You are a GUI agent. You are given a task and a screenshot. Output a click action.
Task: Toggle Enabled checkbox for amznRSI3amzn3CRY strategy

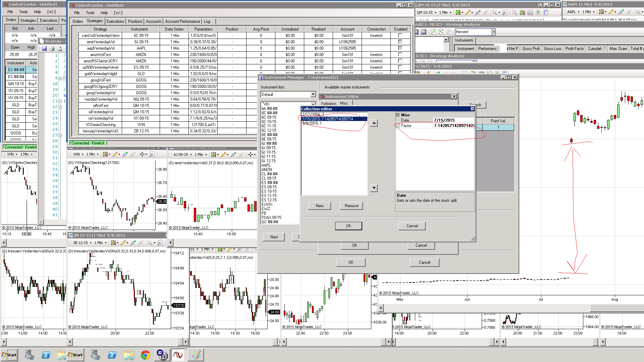[x=400, y=61]
